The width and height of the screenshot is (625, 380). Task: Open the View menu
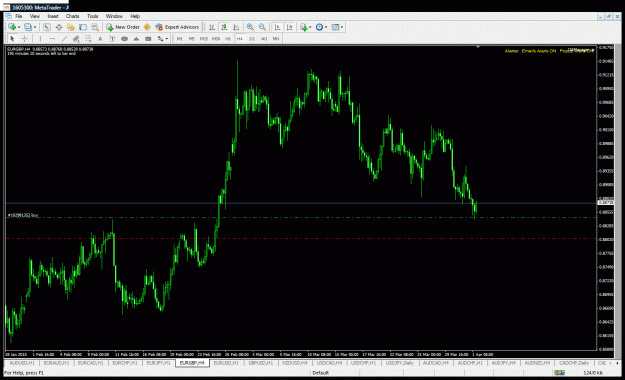pos(35,16)
